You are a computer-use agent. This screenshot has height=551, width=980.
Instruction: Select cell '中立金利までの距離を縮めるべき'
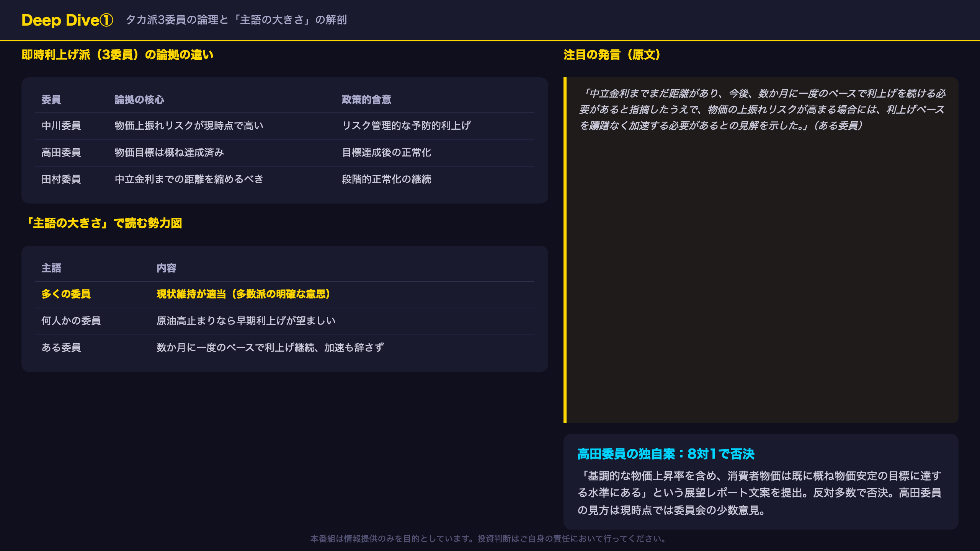189,179
